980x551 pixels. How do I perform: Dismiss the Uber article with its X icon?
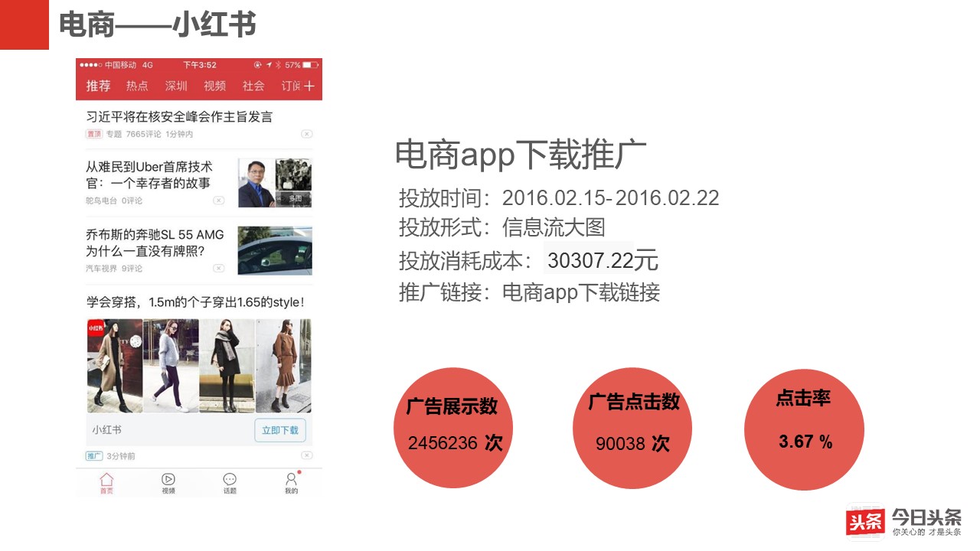point(218,201)
